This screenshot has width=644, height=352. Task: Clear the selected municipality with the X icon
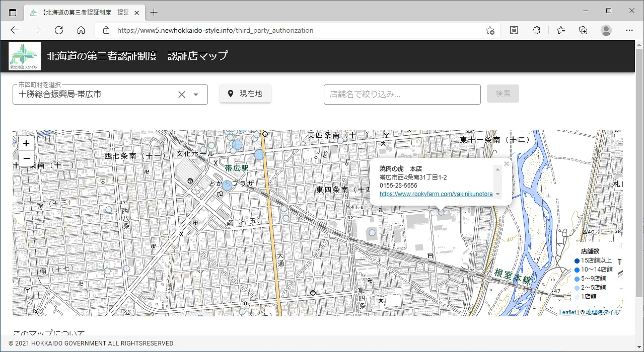point(182,95)
